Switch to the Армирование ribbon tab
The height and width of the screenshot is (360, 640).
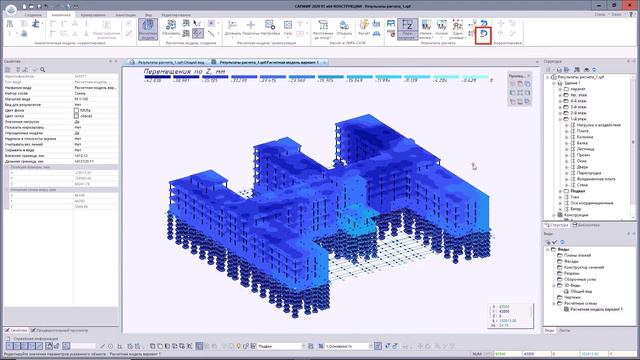(93, 15)
